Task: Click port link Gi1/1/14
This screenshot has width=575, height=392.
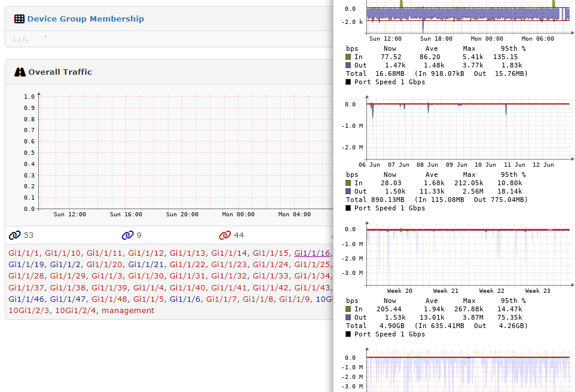Action: point(229,253)
